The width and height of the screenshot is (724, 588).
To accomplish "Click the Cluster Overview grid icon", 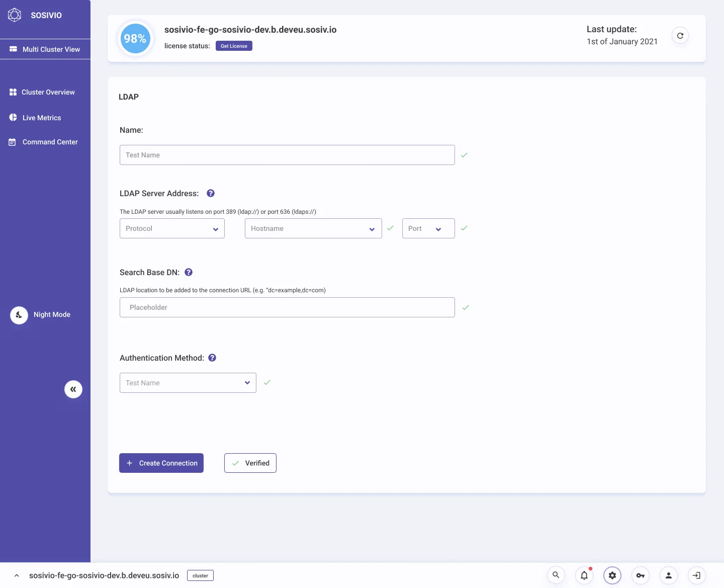I will 13,92.
